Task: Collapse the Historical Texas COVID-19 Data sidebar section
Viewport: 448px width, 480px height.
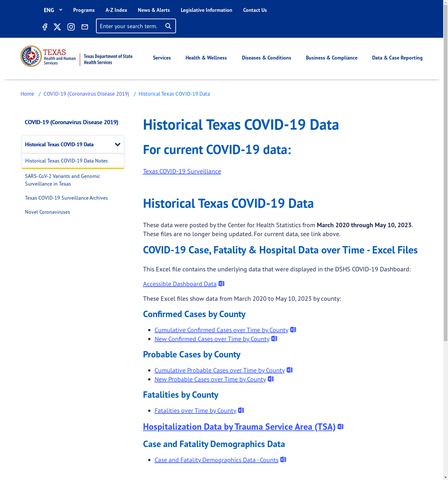Action: coord(117,145)
